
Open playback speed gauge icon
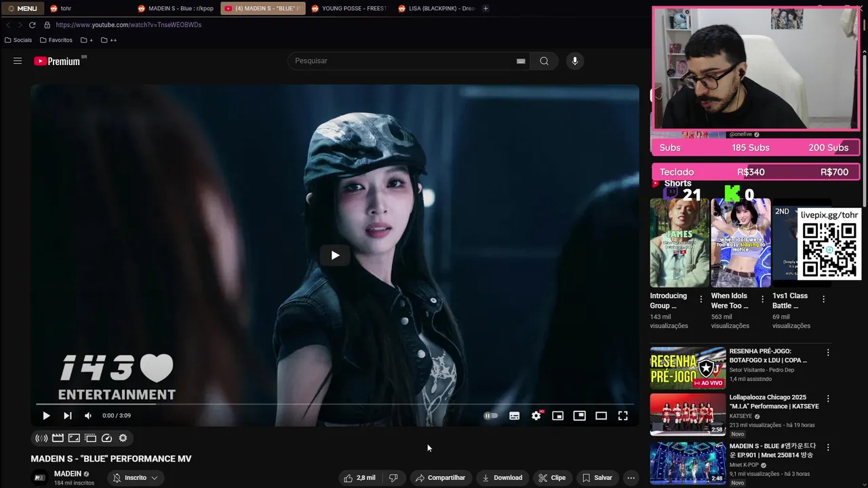(106, 439)
